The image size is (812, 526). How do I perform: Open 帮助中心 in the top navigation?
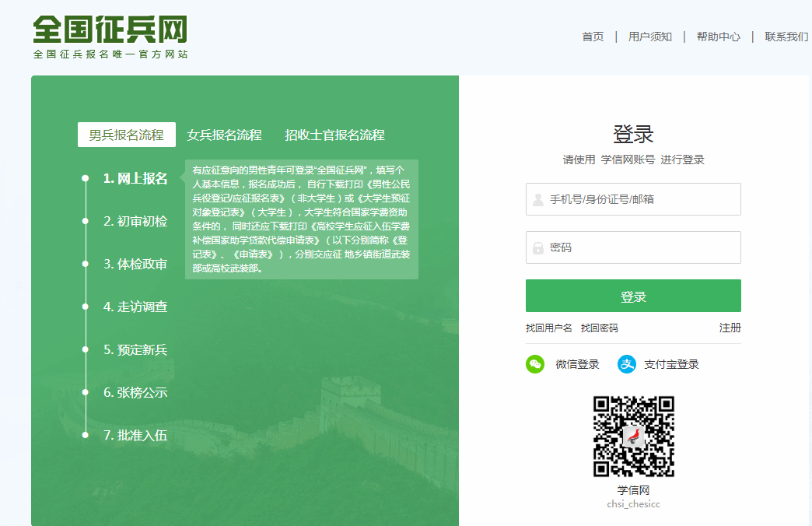click(718, 37)
